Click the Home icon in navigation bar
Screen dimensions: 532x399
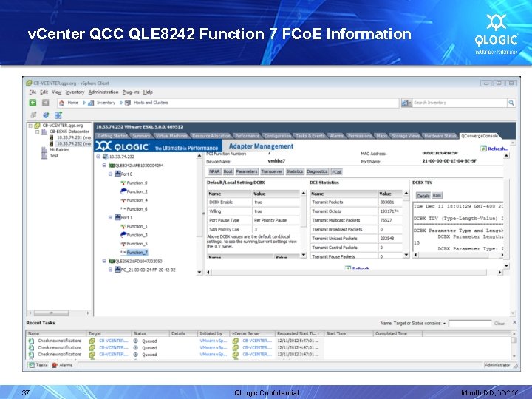(62, 103)
